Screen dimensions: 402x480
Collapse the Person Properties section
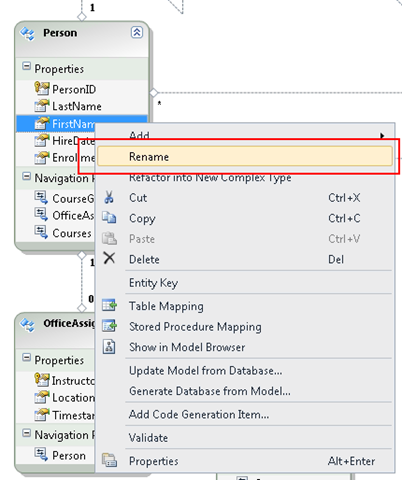pyautogui.click(x=26, y=66)
